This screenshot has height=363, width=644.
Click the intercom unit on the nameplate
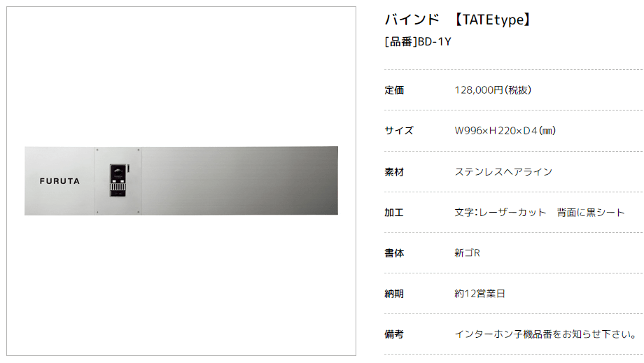click(x=118, y=180)
